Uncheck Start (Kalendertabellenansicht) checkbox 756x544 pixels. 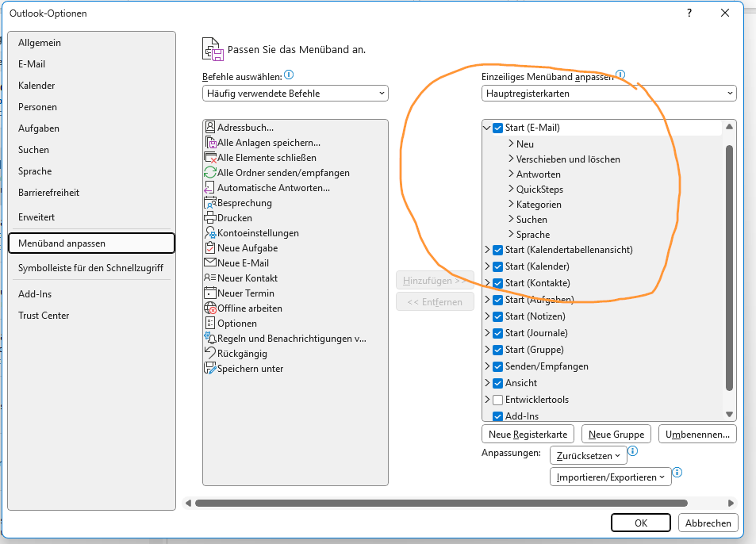coord(498,250)
